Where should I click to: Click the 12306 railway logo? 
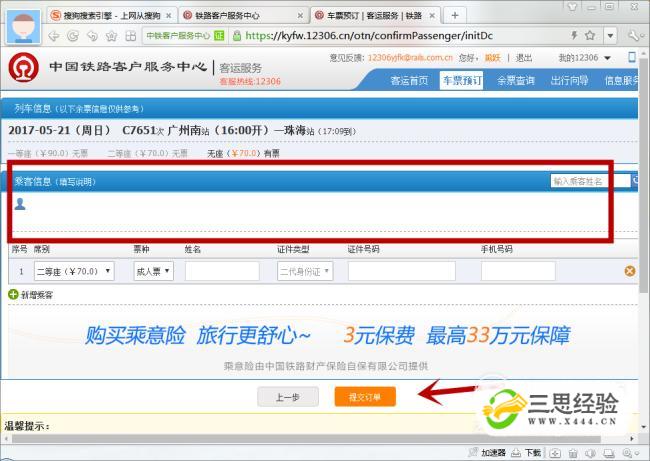point(22,69)
